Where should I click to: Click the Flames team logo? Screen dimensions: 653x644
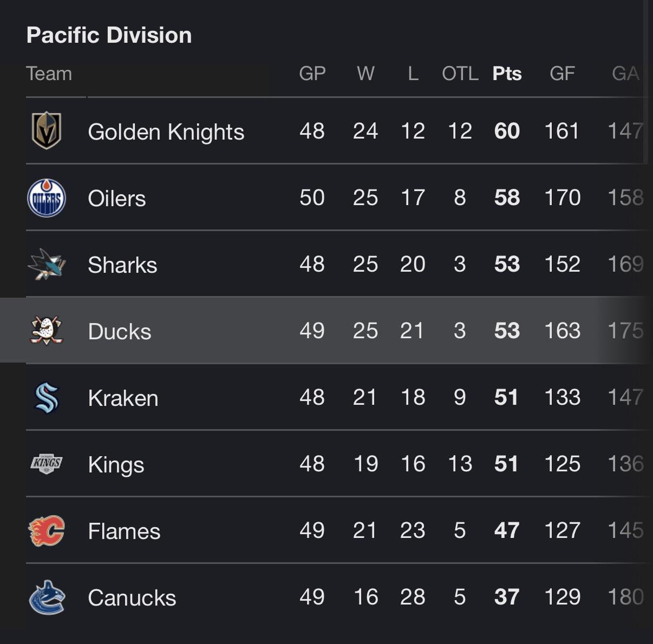tap(47, 531)
